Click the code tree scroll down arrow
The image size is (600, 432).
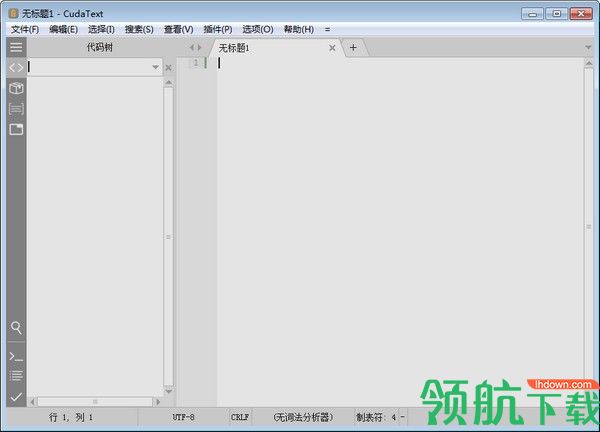click(168, 391)
